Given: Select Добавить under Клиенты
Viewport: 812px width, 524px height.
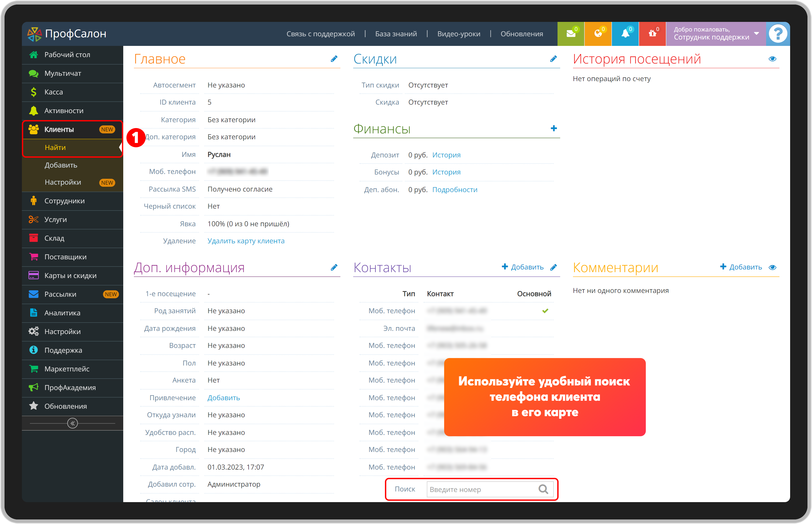Looking at the screenshot, I should pyautogui.click(x=61, y=165).
